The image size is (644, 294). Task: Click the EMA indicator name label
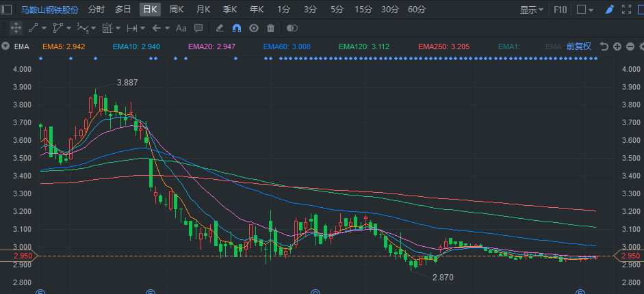[22, 46]
